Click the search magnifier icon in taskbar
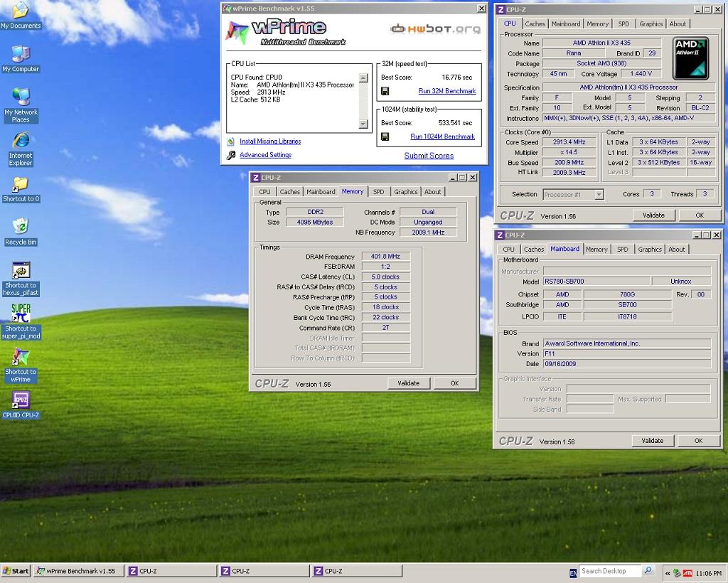The height and width of the screenshot is (583, 728). point(648,570)
